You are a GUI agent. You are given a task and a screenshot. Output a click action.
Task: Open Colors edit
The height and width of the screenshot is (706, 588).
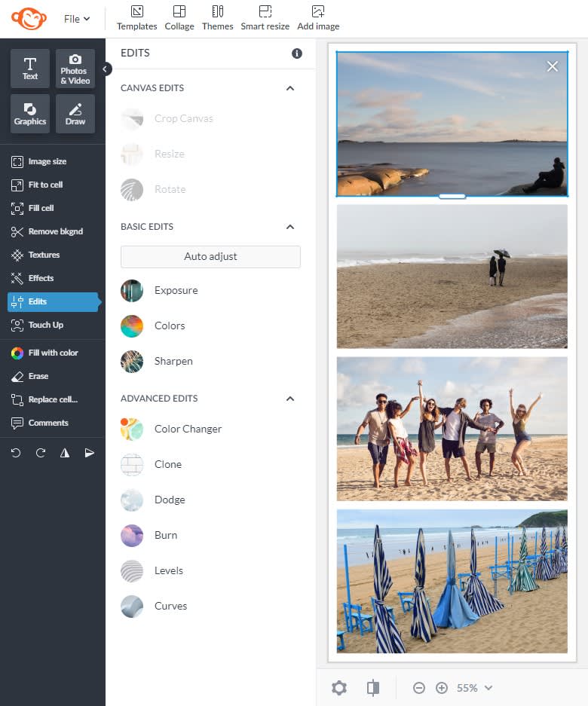click(x=153, y=326)
